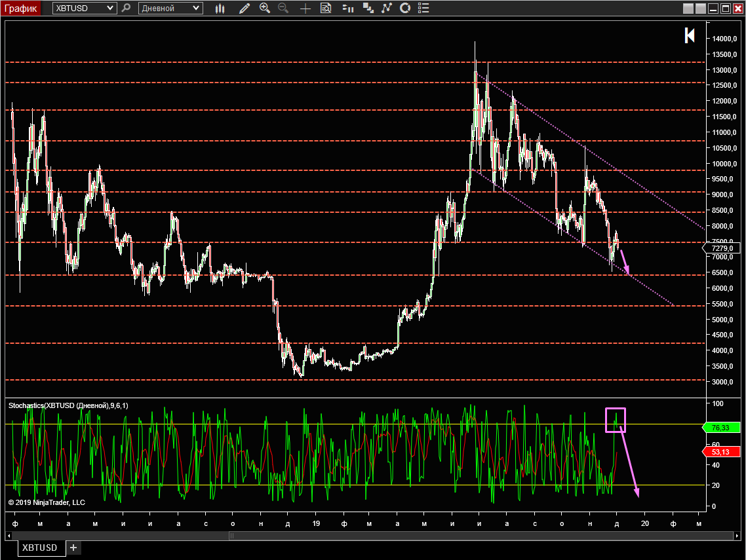Open the График window menu
The height and width of the screenshot is (560, 746).
pyautogui.click(x=20, y=8)
